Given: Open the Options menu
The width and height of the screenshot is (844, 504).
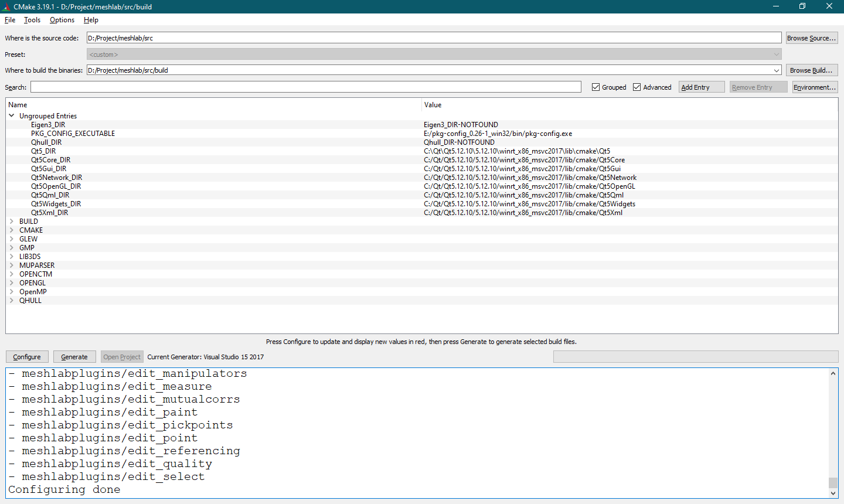Looking at the screenshot, I should (62, 19).
